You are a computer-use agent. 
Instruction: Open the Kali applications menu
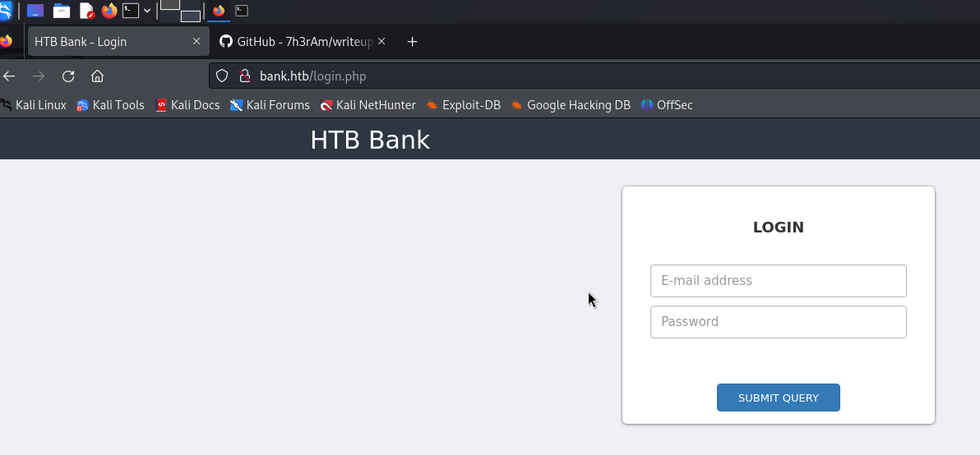pos(4,11)
